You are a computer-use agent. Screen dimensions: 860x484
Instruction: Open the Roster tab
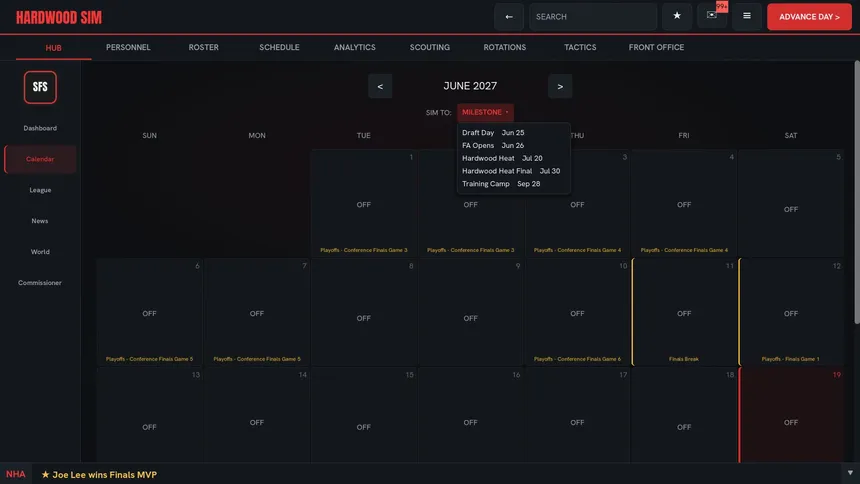tap(203, 47)
